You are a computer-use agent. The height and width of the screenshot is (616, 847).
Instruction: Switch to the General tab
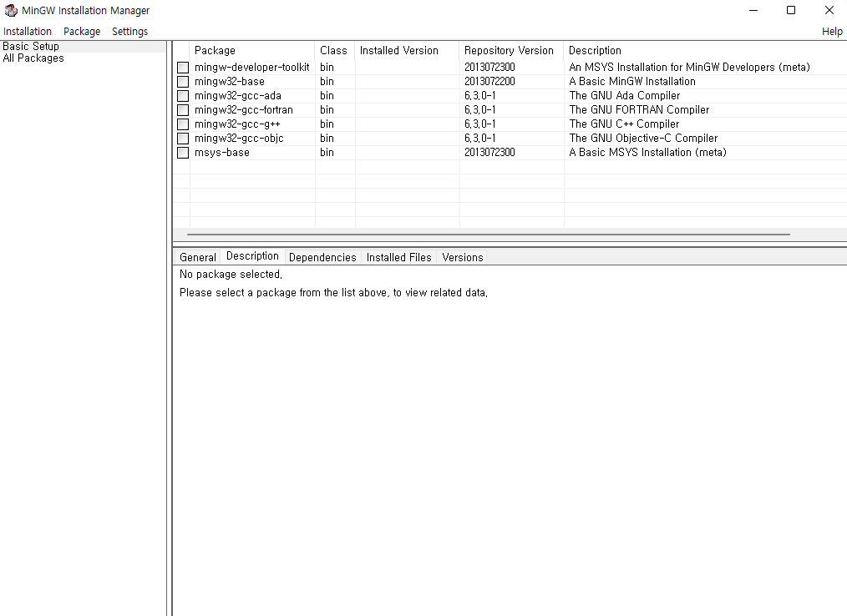[x=198, y=258]
